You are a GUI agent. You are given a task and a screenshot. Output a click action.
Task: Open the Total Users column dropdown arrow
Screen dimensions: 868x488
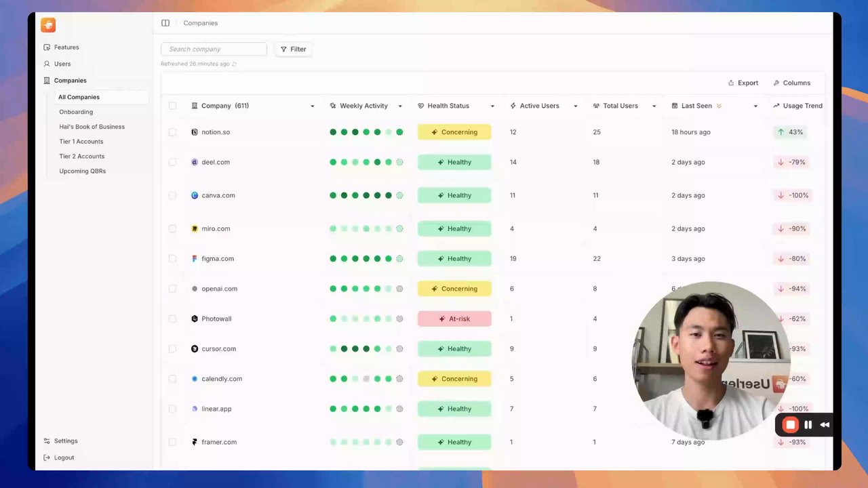[654, 106]
